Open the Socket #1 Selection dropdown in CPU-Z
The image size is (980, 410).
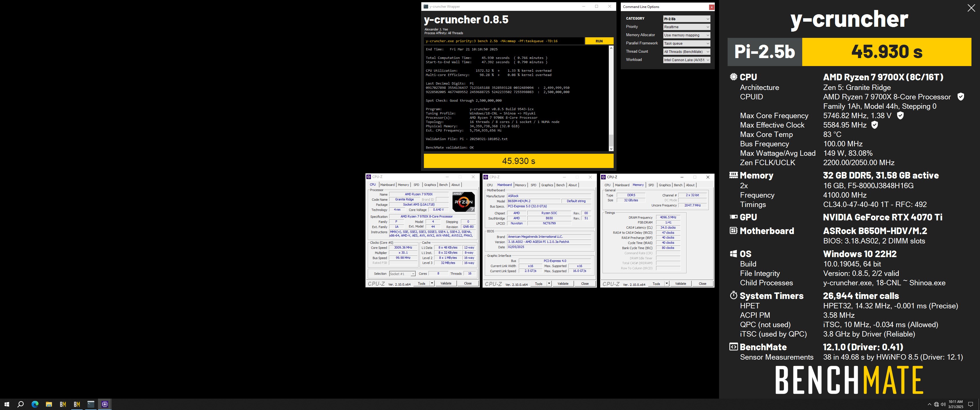[402, 274]
